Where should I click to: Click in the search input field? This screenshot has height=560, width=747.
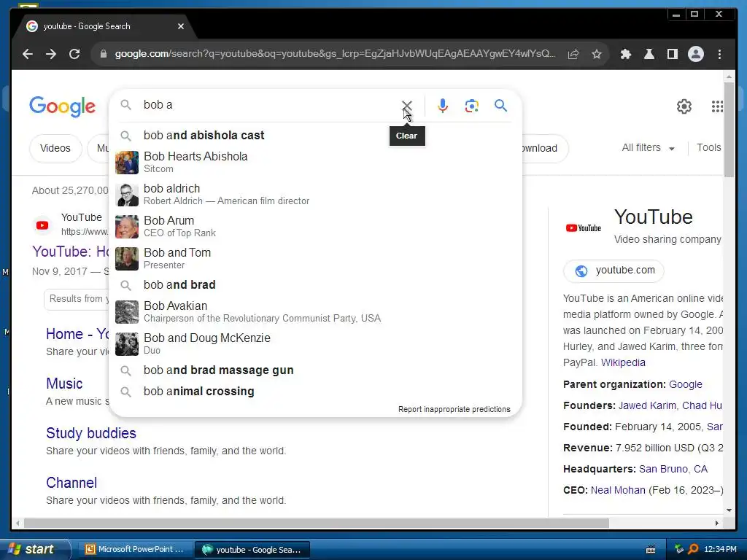[x=269, y=105]
